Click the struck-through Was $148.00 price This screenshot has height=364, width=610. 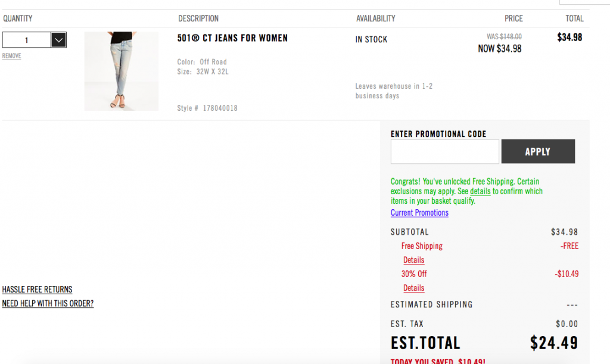(504, 36)
